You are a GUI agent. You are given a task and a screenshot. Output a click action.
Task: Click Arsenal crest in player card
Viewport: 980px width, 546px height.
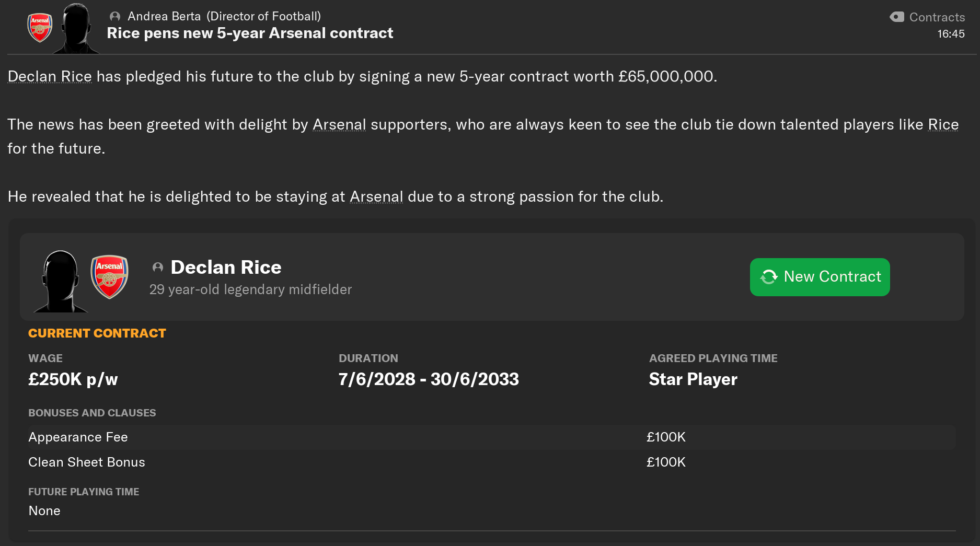click(110, 276)
